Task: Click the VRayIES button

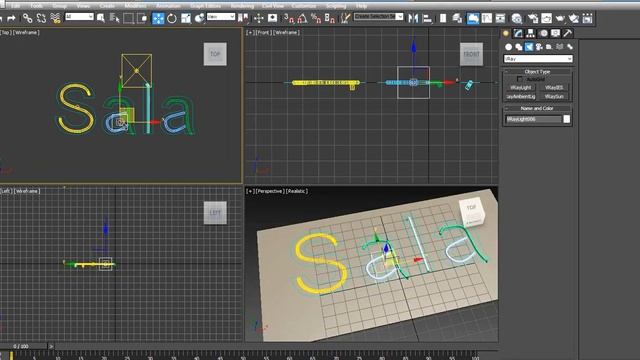Action: pos(554,87)
